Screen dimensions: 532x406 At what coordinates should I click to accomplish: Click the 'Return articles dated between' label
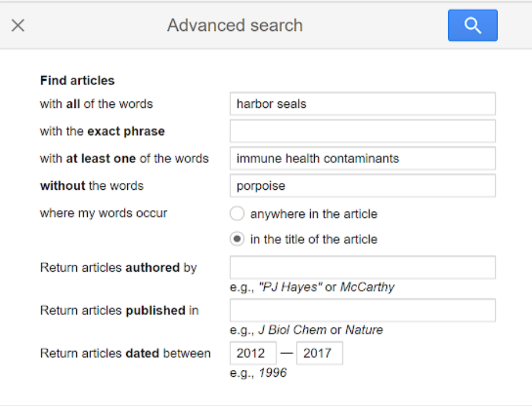pyautogui.click(x=125, y=353)
